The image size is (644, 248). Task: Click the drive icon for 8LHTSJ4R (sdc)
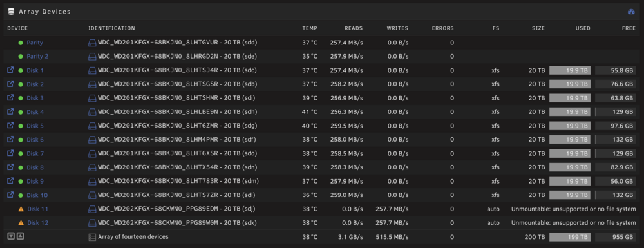coord(92,70)
